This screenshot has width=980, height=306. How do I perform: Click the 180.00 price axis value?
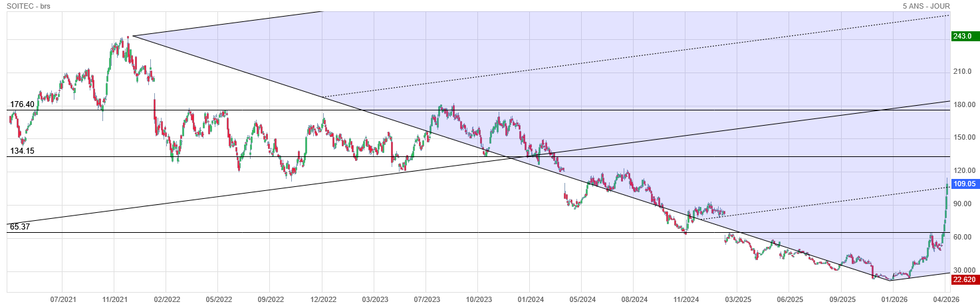[x=964, y=104]
